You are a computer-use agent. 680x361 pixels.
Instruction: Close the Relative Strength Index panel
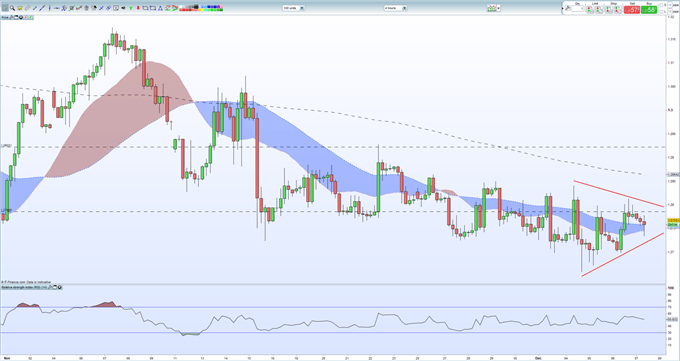(59, 287)
